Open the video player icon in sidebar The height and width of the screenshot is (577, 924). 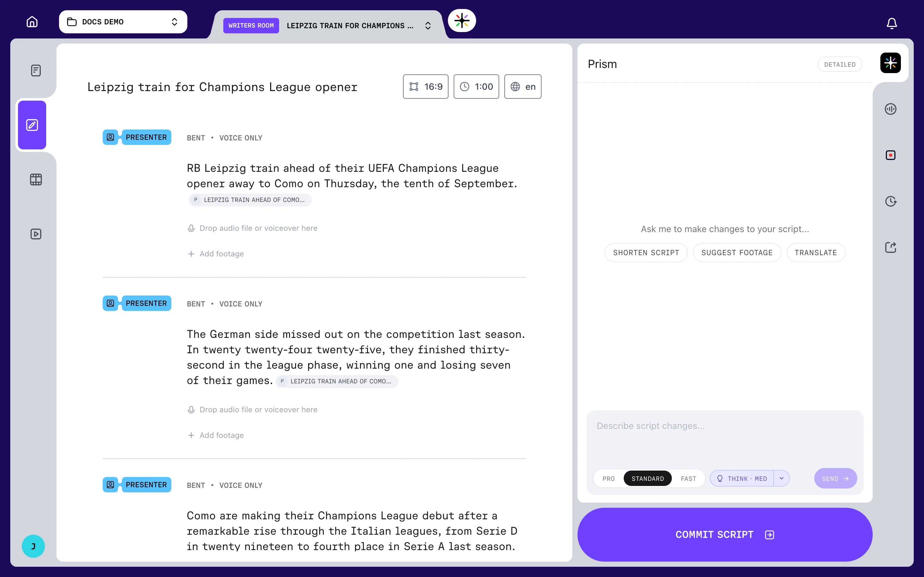pos(36,234)
